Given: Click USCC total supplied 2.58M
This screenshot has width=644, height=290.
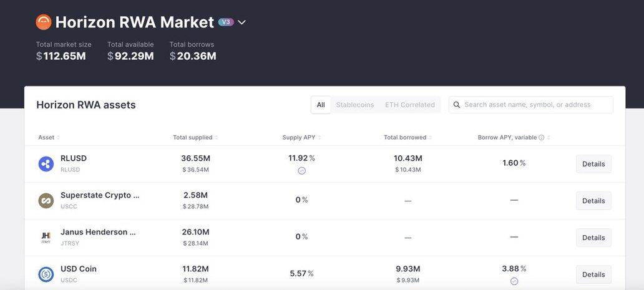Looking at the screenshot, I should coord(195,195).
